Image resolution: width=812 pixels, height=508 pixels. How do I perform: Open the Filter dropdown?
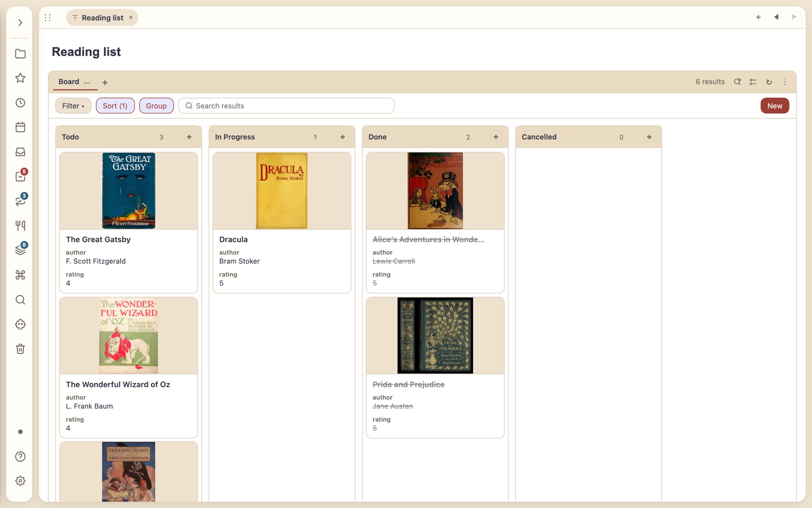(x=73, y=106)
